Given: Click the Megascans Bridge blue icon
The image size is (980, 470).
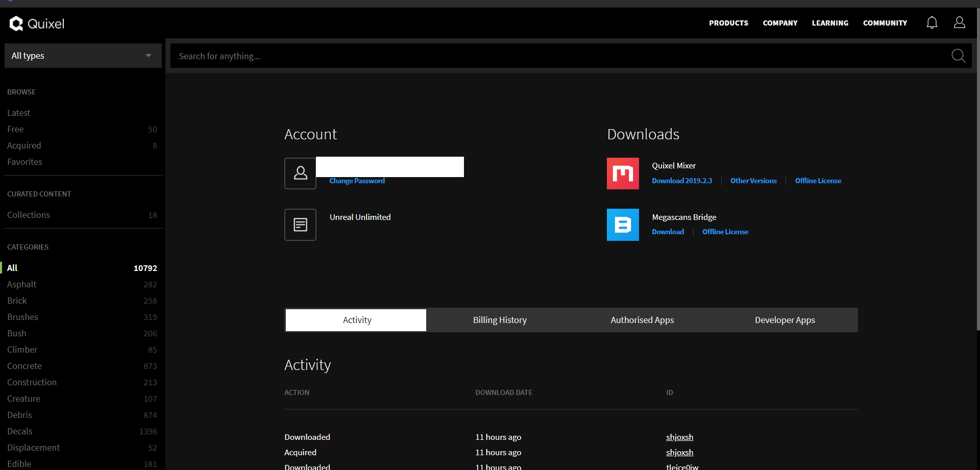Looking at the screenshot, I should pos(623,225).
